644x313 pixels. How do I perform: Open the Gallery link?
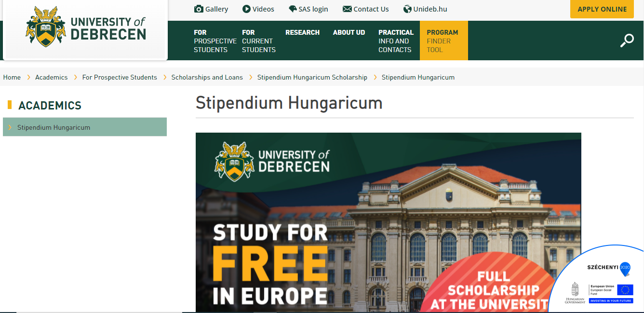(216, 9)
